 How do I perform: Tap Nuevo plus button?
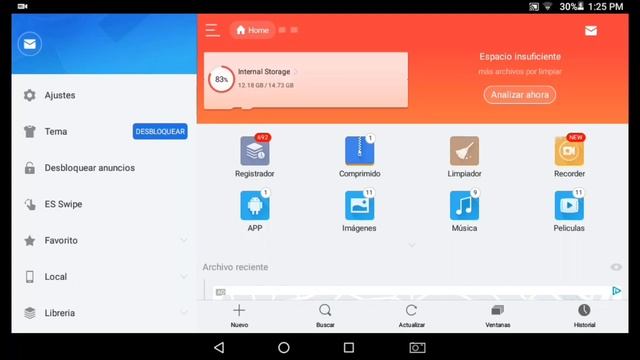[239, 316]
